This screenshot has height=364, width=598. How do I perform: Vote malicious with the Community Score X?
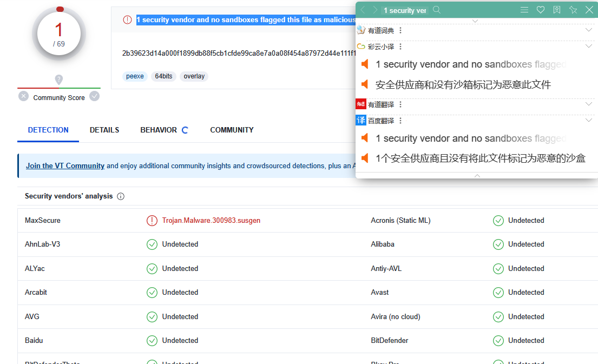coord(24,96)
